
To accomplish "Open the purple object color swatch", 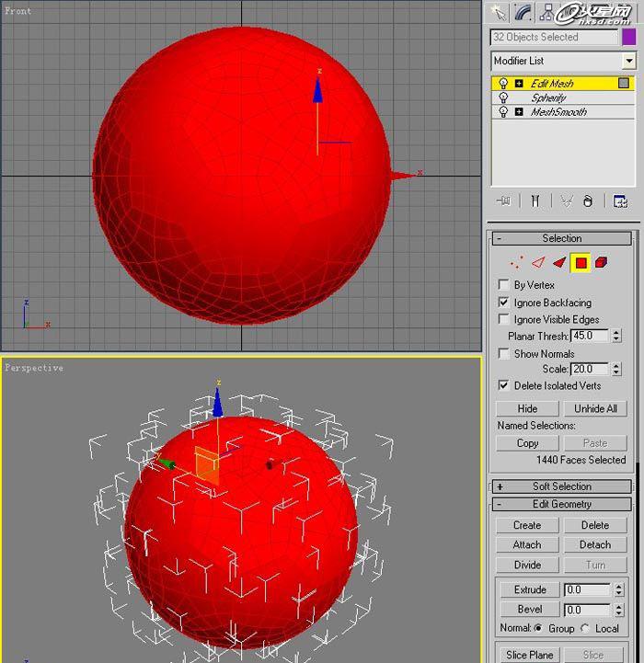I will 628,37.
